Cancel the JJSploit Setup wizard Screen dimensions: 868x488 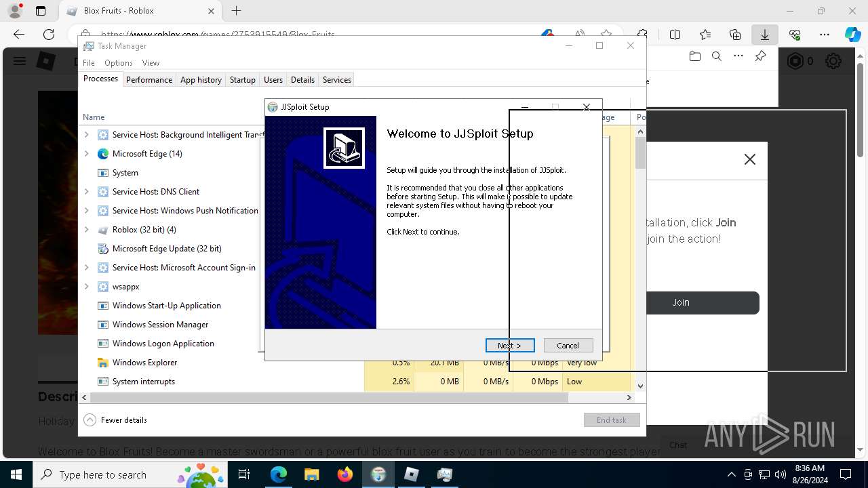click(568, 346)
